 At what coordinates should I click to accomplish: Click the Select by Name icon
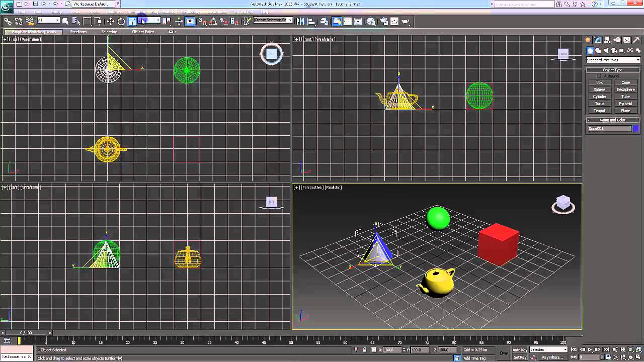tap(76, 21)
